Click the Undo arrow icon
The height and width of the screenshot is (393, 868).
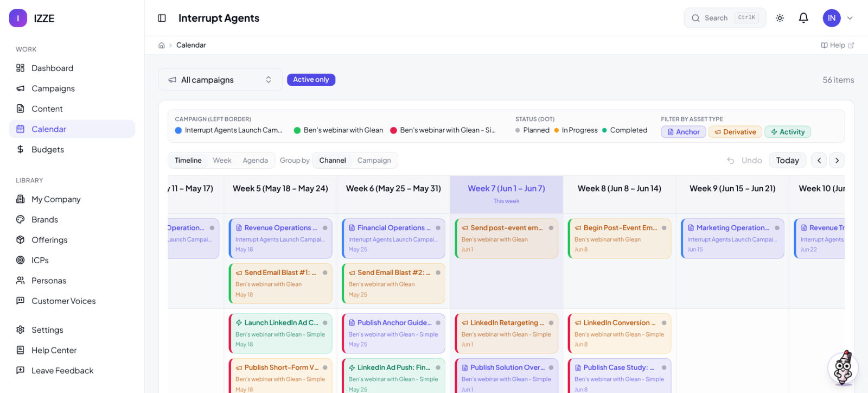pyautogui.click(x=731, y=161)
